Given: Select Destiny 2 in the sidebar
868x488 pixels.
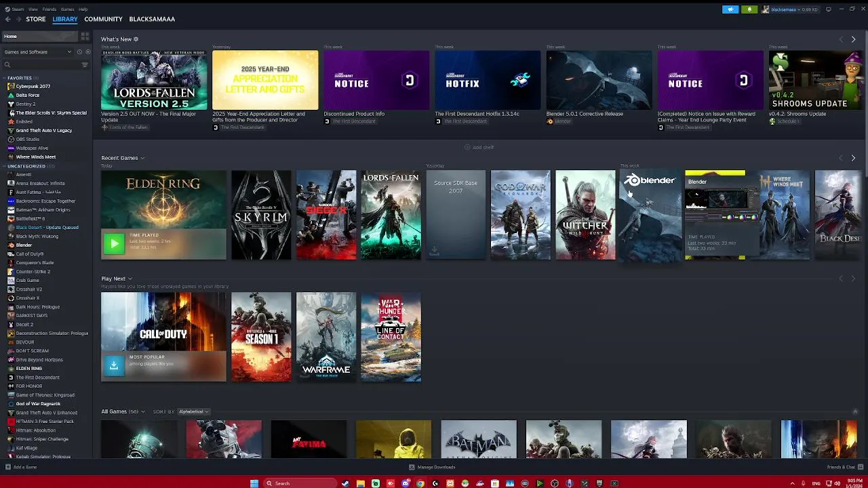Looking at the screenshot, I should coord(26,104).
